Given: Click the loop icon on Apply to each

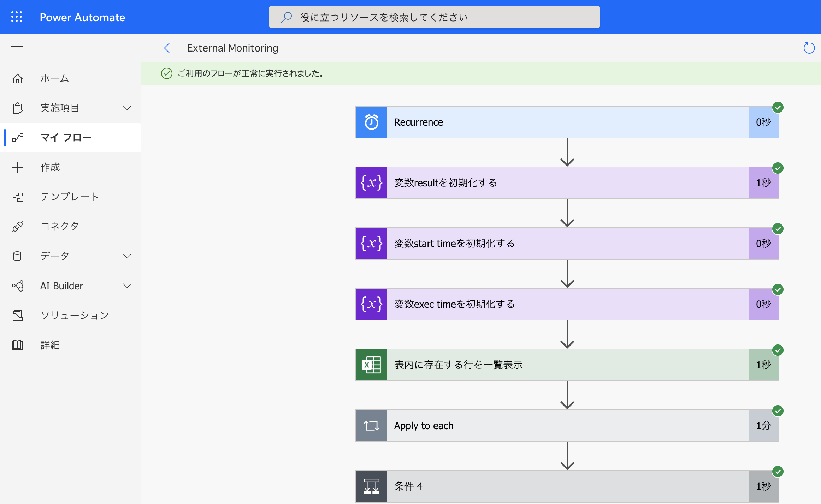Looking at the screenshot, I should point(371,426).
